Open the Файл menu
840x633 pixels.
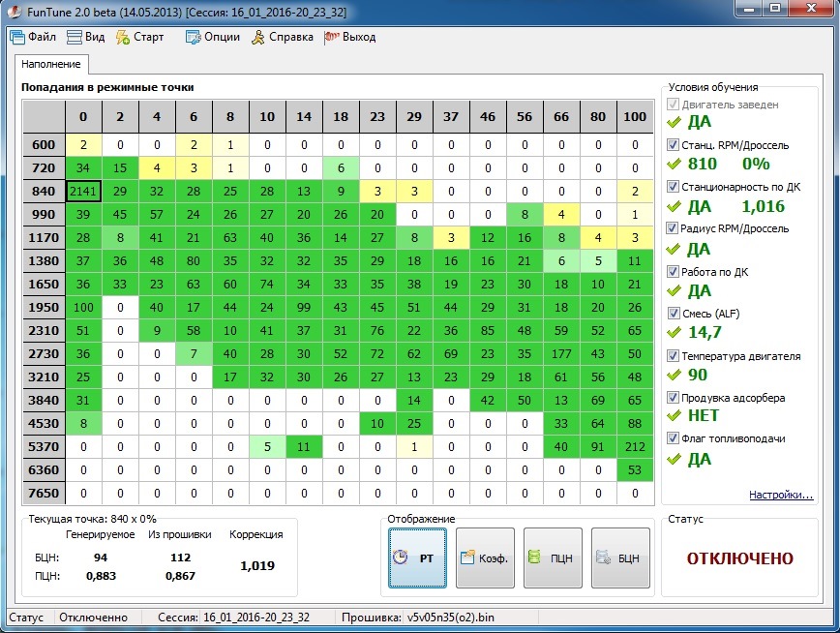(33, 37)
